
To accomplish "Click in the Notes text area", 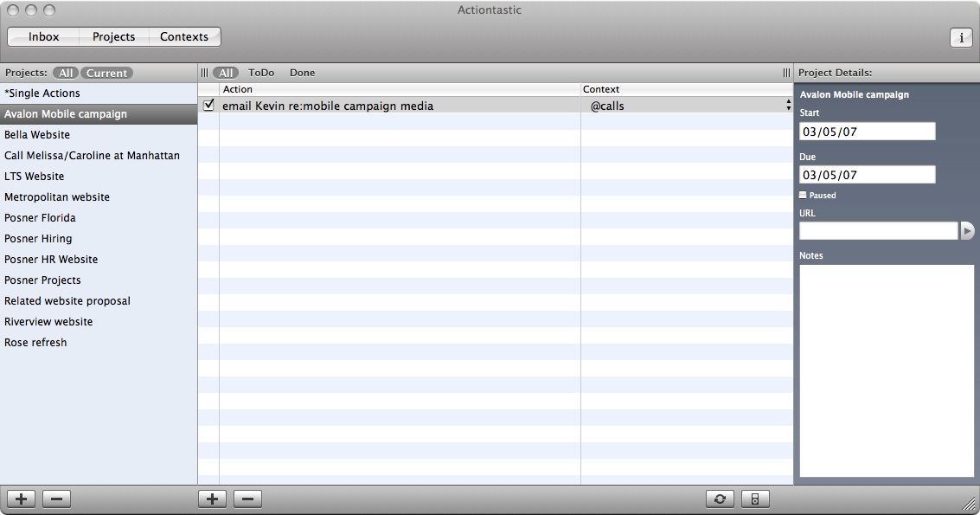I will pyautogui.click(x=886, y=370).
